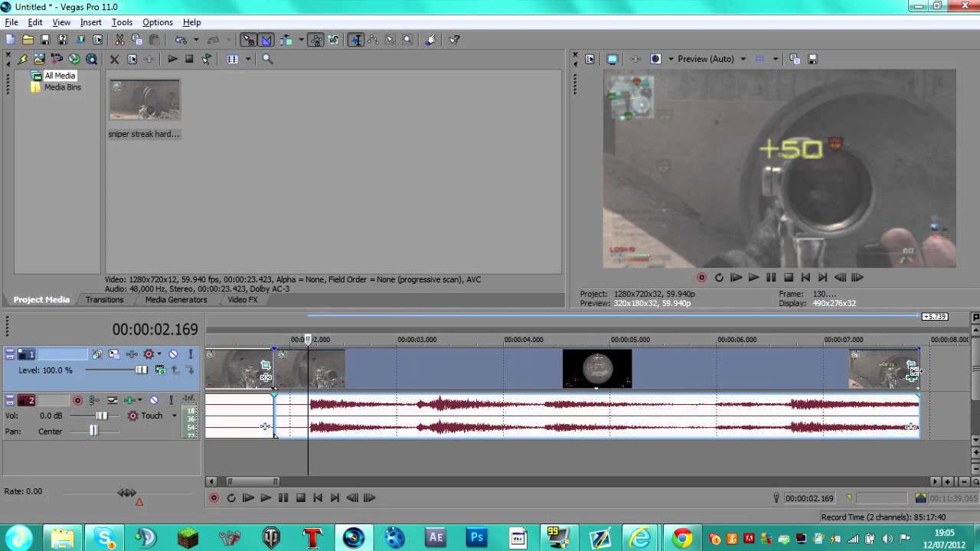Toggle Lock Envelopes to Events
Viewport: 980px width, 551px height.
point(315,40)
